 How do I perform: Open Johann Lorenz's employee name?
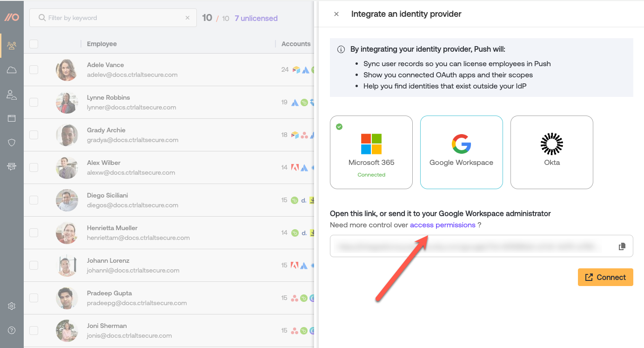tap(108, 260)
